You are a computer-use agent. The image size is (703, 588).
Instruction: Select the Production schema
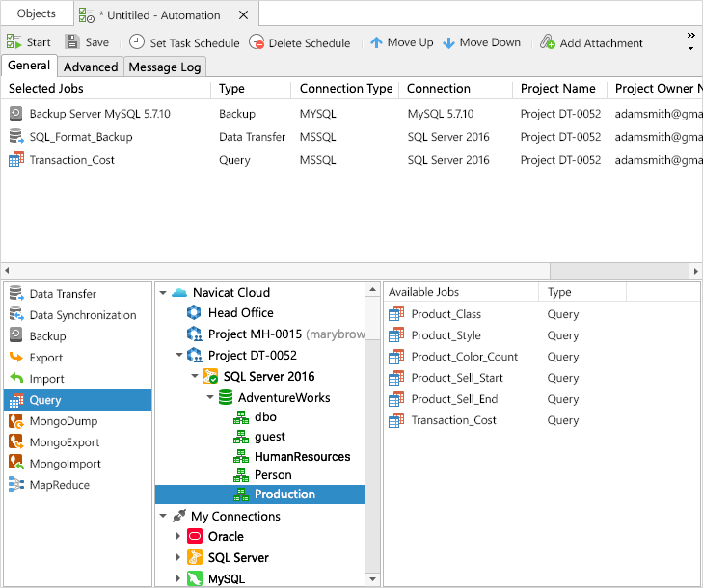(x=260, y=494)
